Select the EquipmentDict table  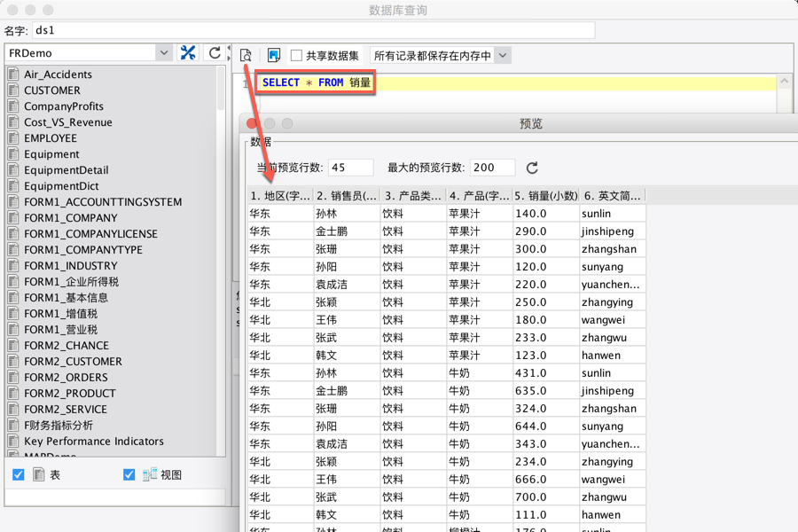pyautogui.click(x=61, y=186)
